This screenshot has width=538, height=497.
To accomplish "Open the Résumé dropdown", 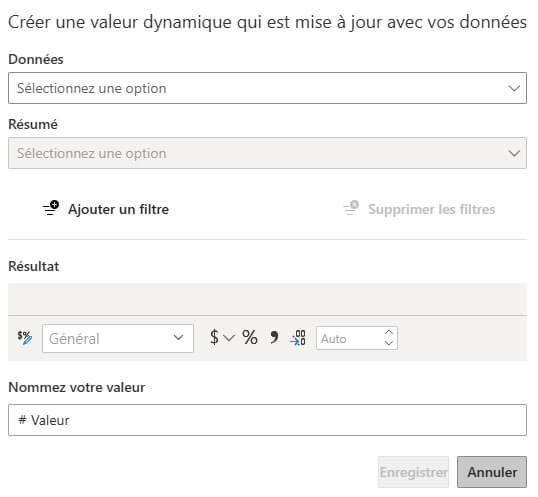I will pyautogui.click(x=267, y=153).
